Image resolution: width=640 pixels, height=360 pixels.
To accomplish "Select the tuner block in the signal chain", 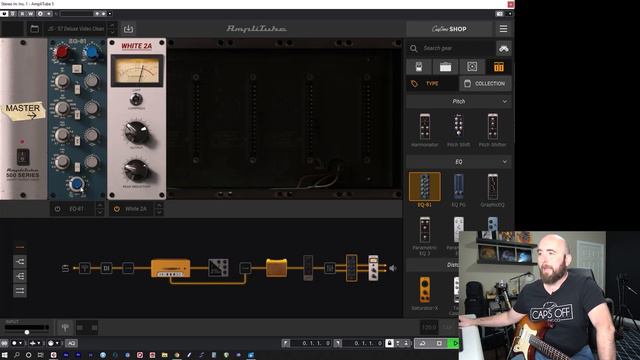I will tap(84, 268).
